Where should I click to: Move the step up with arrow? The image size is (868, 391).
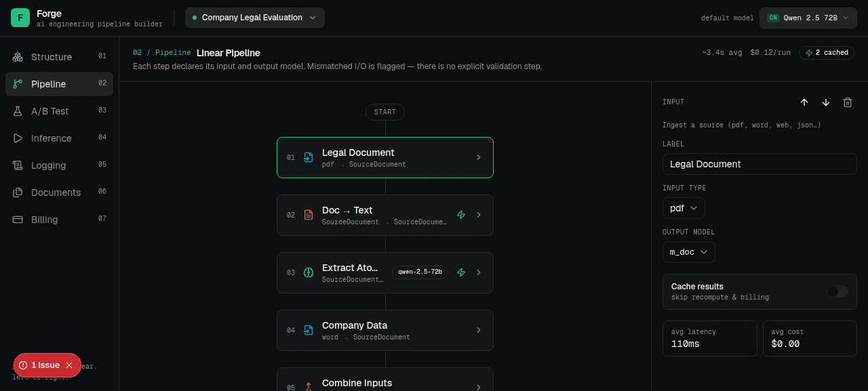coord(804,102)
